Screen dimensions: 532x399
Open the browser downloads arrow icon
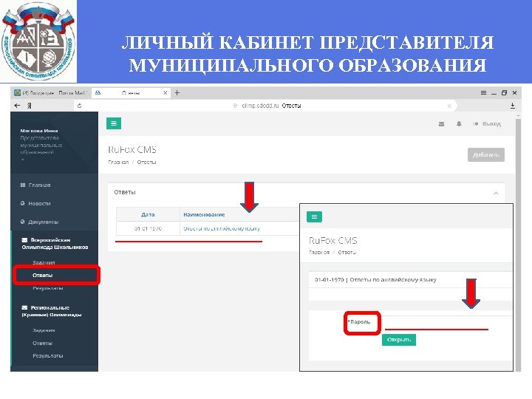coord(513,106)
